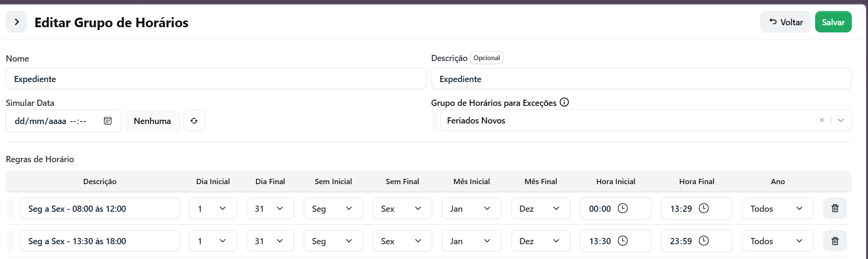
Task: Open Dia Inicial dropdown in 08:00 às 12:00 row
Action: point(213,208)
